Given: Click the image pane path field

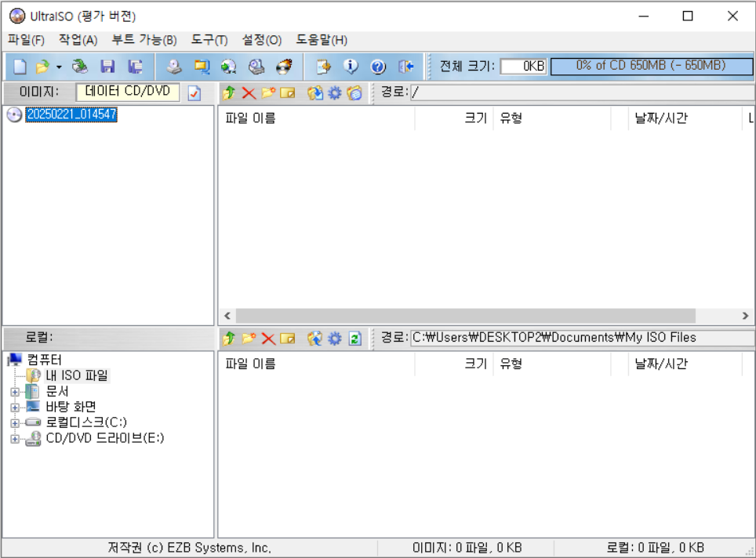Looking at the screenshot, I should pos(583,92).
